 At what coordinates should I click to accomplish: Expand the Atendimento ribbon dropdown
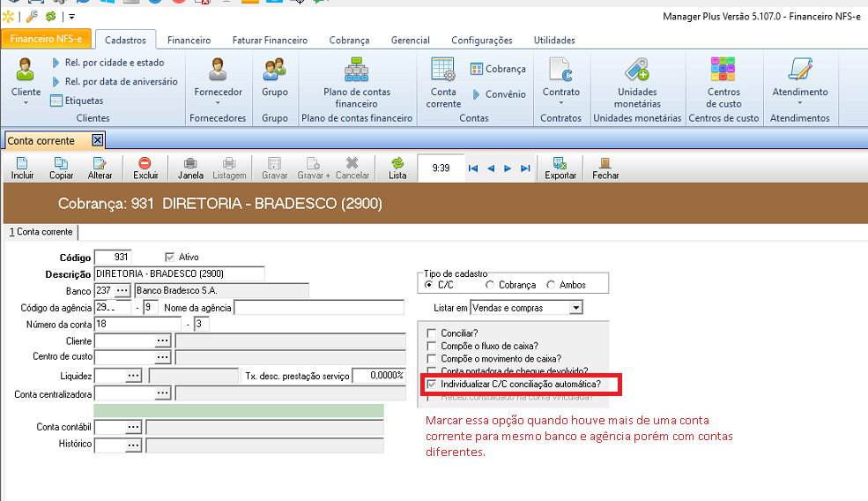pyautogui.click(x=799, y=103)
